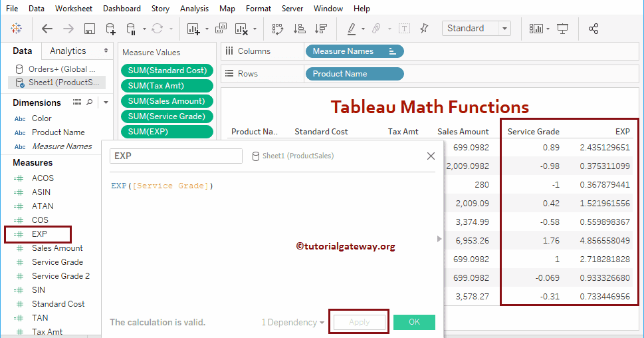Click the Save icon in toolbar
The image size is (644, 338).
point(90,29)
